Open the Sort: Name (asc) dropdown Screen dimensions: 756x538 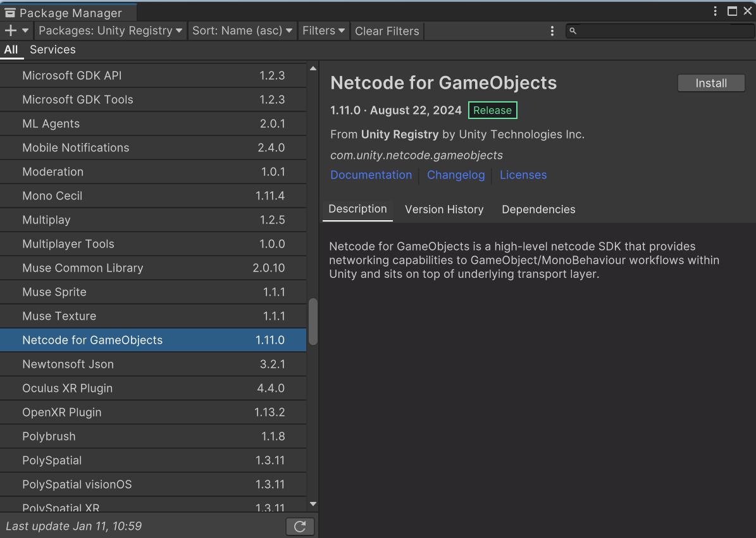click(x=242, y=30)
